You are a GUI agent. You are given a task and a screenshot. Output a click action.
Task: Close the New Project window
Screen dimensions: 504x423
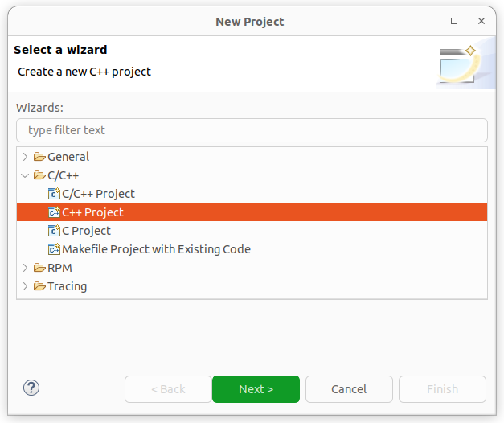[x=482, y=22]
